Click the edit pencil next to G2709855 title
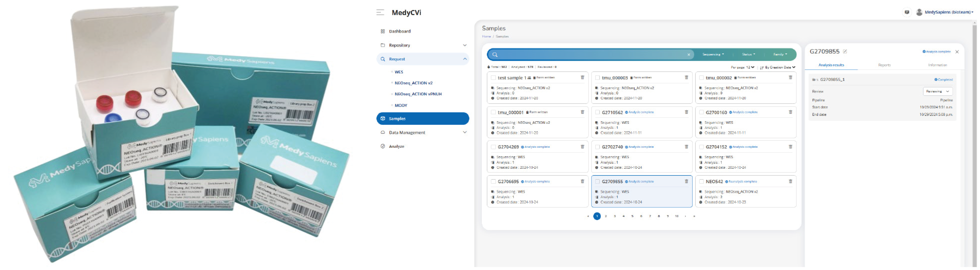Screen dimensions: 980x270 [x=845, y=51]
